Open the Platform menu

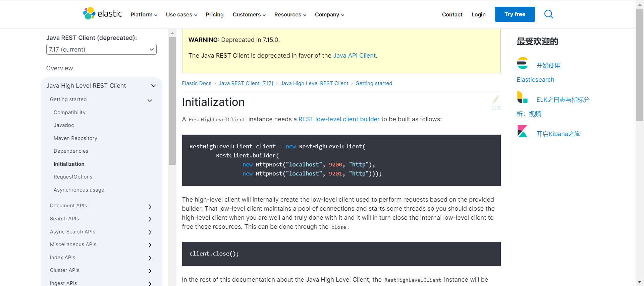(x=144, y=14)
